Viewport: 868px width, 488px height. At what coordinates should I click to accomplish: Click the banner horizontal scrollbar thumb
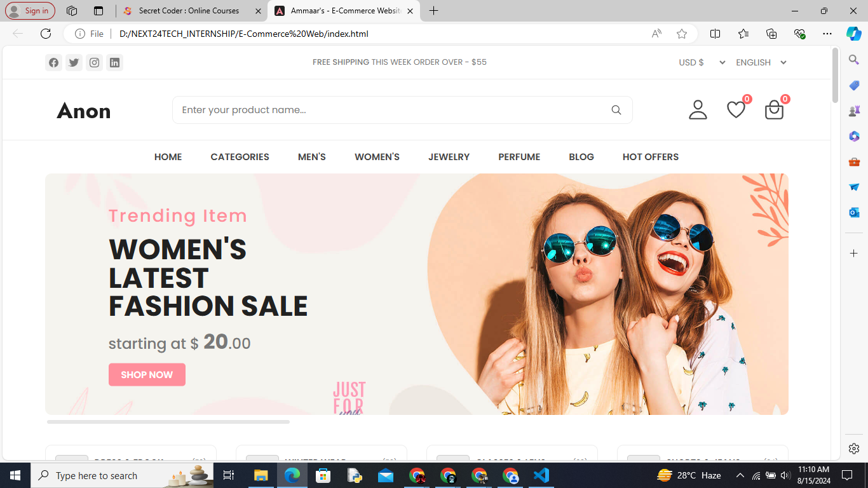point(168,422)
